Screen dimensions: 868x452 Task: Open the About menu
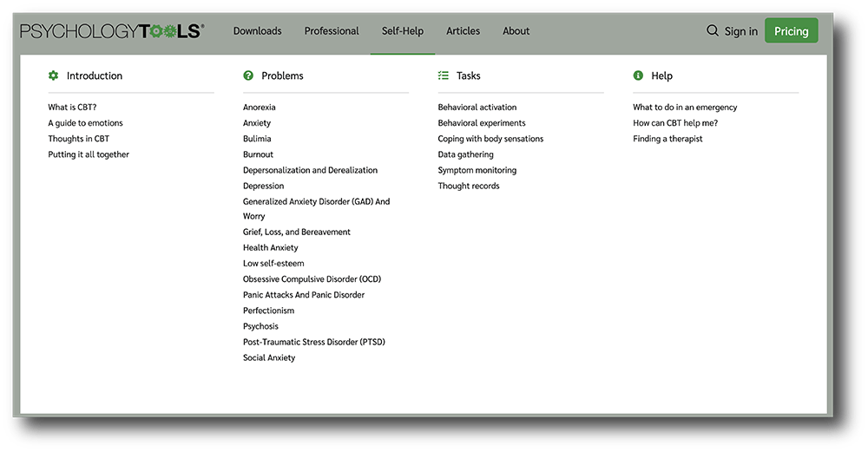(x=516, y=31)
